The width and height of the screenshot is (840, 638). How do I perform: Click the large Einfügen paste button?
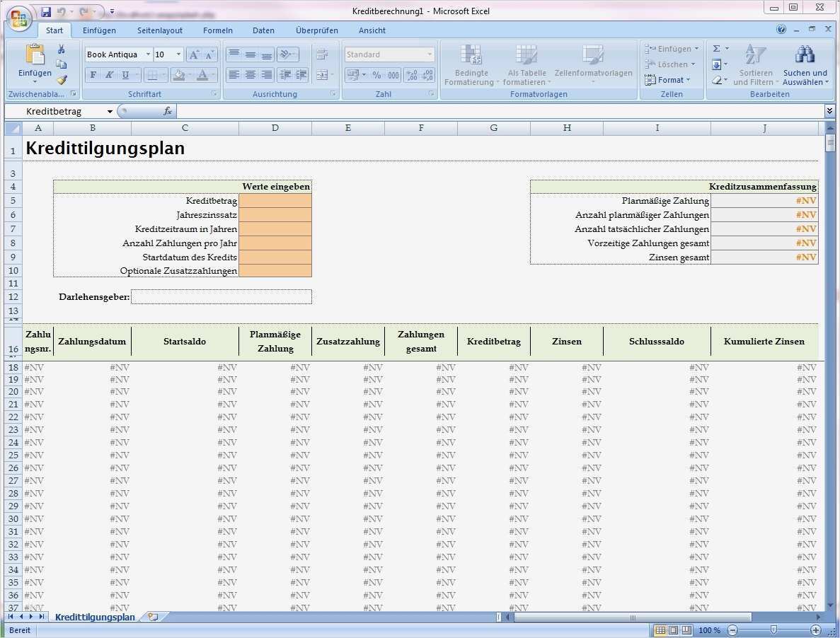coord(34,55)
